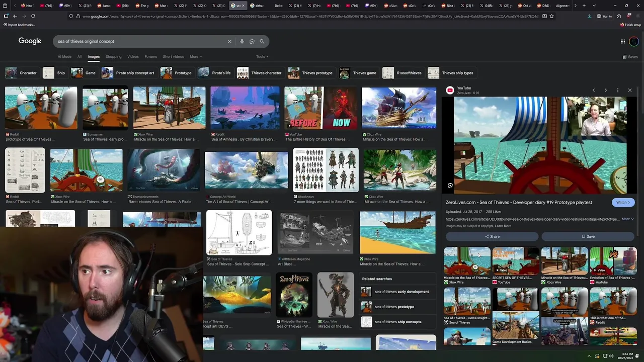Open the Google account avatar
The width and height of the screenshot is (644, 362).
click(x=634, y=41)
